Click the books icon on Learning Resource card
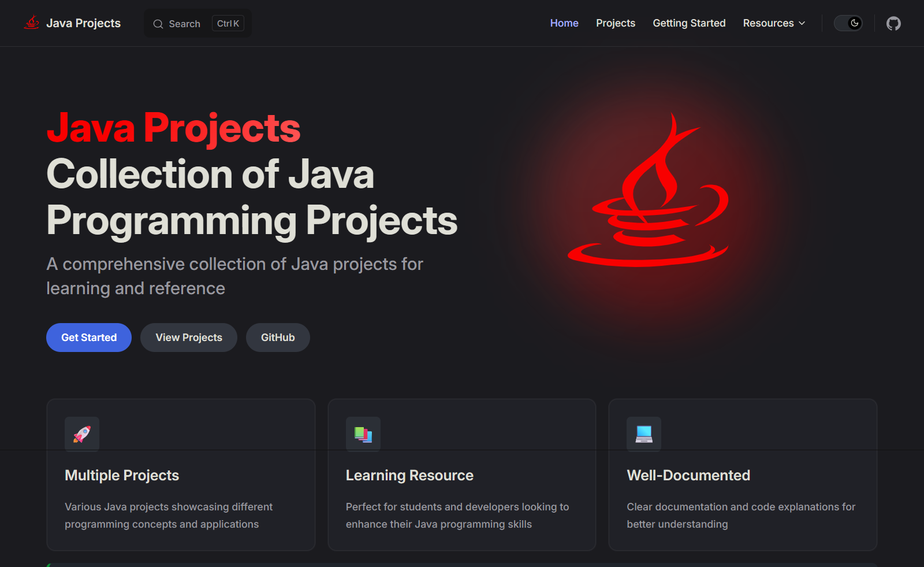924x567 pixels. point(363,434)
